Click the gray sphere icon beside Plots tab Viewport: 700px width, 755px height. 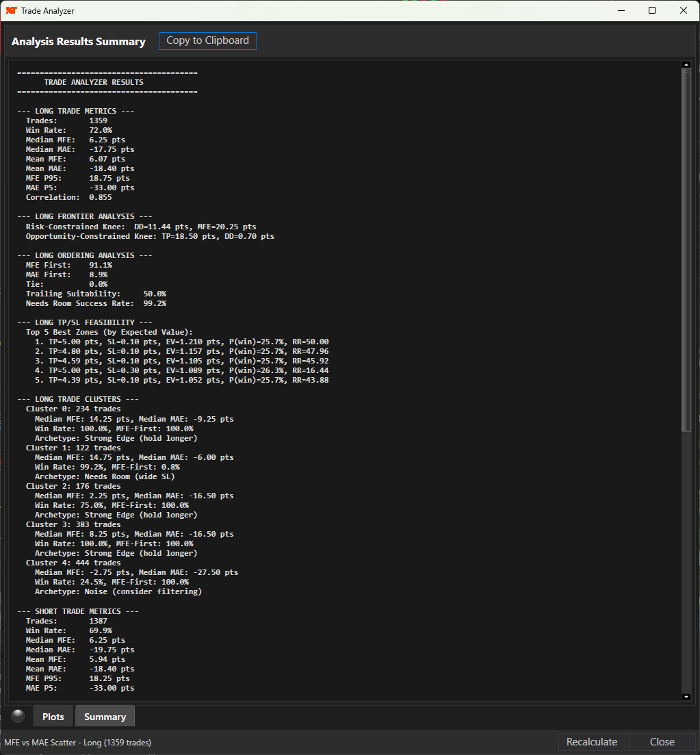click(x=18, y=716)
